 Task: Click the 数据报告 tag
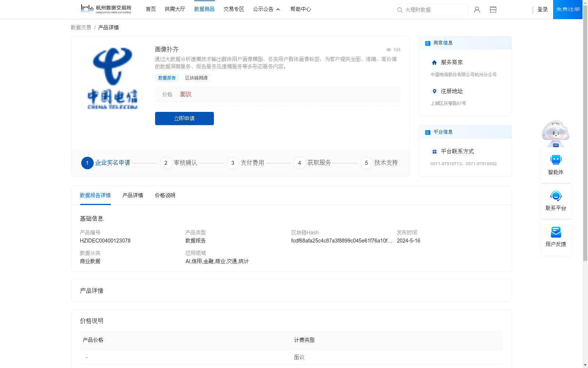(x=167, y=78)
